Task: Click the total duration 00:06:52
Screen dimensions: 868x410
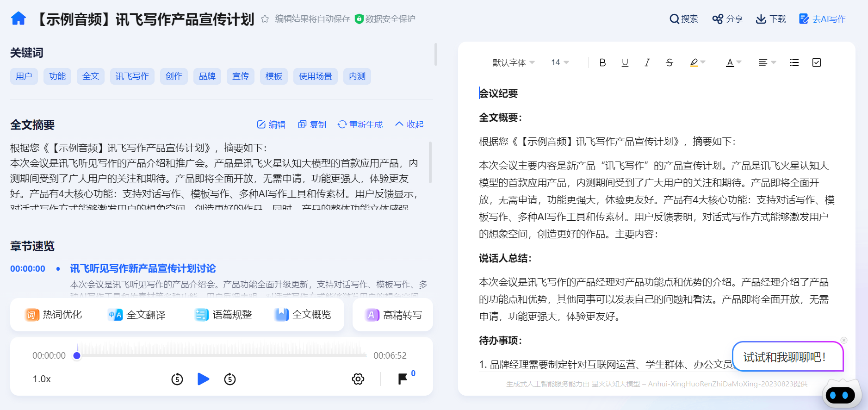Action: click(390, 355)
